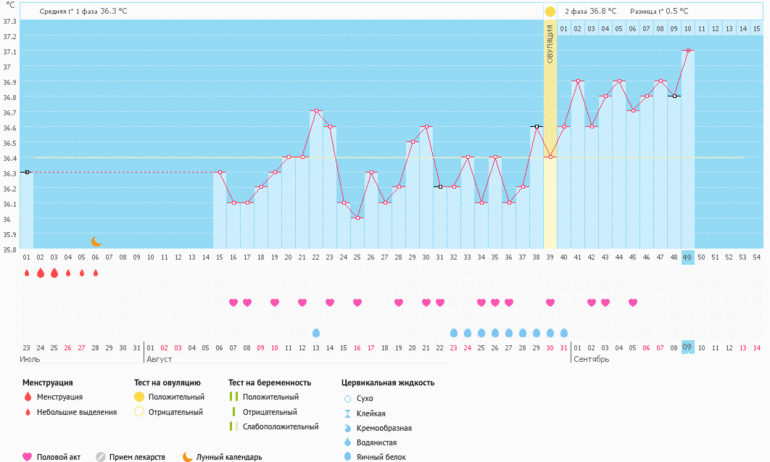Click the crescent moon icon on cycle day 06
Screen dimensions: 770x462
[96, 241]
